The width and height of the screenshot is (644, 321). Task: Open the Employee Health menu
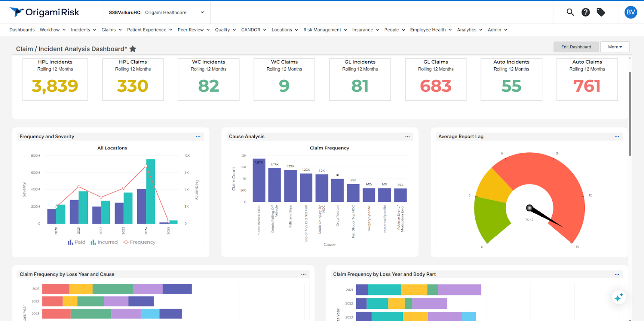click(431, 30)
